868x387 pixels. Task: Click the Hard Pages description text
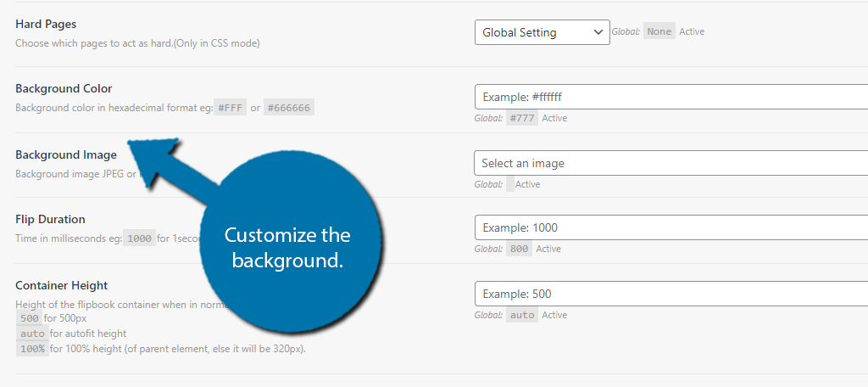point(137,42)
